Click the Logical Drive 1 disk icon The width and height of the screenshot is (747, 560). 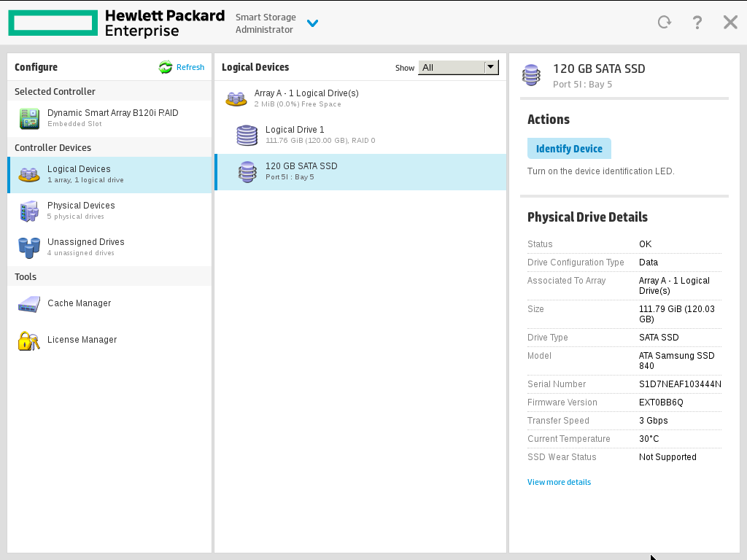pyautogui.click(x=247, y=135)
